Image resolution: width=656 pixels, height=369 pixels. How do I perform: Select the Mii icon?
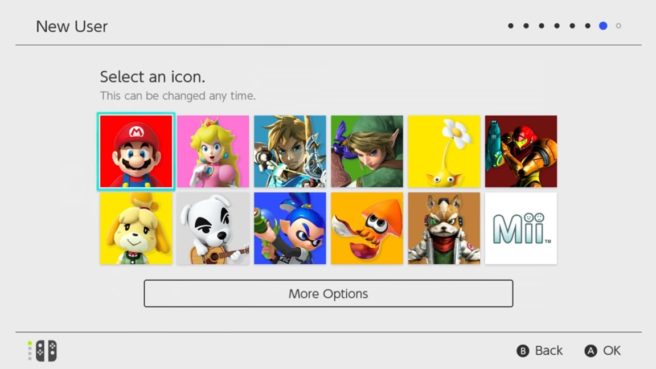point(521,228)
